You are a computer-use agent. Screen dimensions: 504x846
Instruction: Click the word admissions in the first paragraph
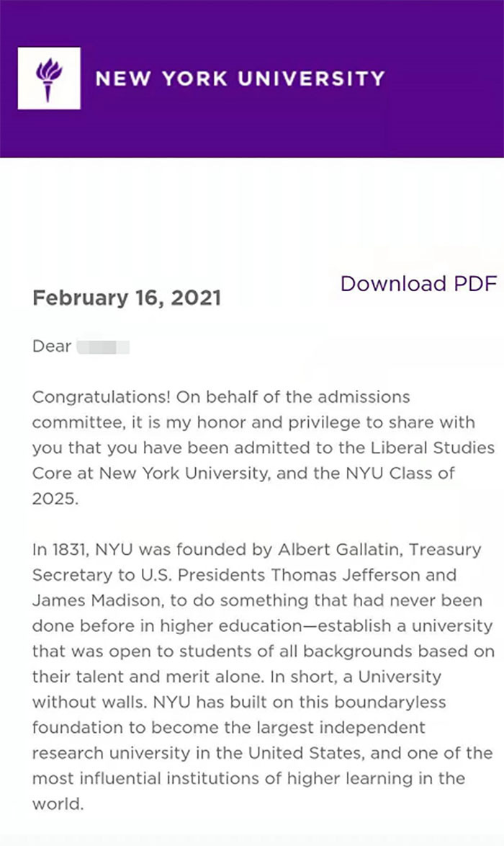(364, 397)
